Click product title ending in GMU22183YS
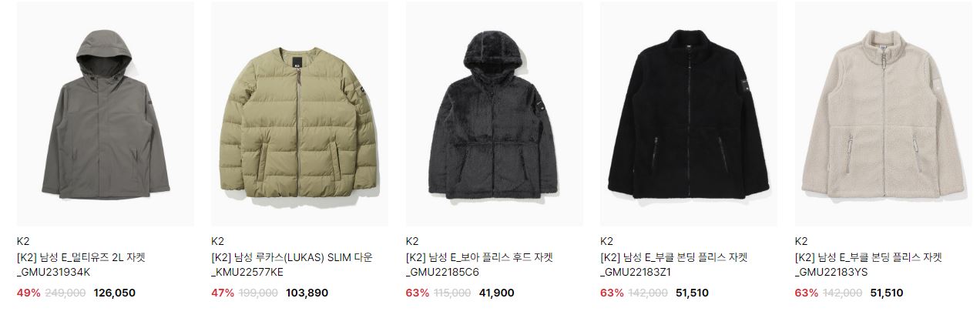This screenshot has width=980, height=325. point(868,264)
